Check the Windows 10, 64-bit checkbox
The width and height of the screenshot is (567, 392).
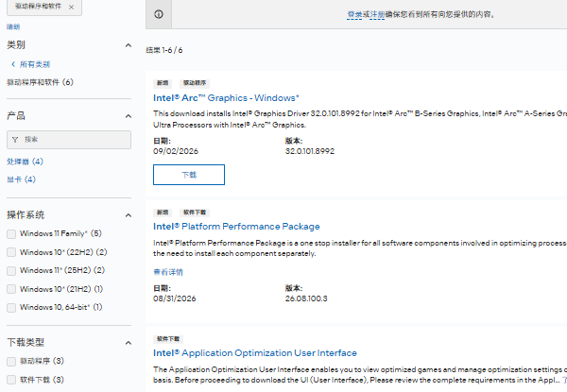coord(11,307)
